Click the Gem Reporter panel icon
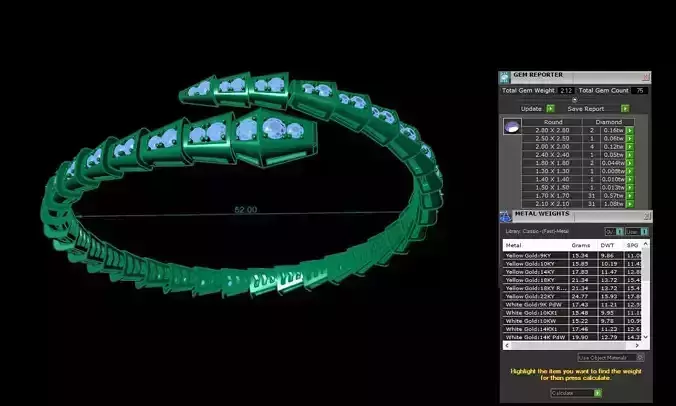 tap(504, 78)
